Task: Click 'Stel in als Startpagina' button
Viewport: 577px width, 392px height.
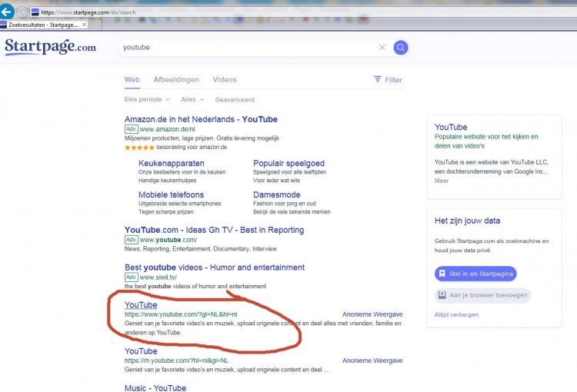Action: (475, 274)
